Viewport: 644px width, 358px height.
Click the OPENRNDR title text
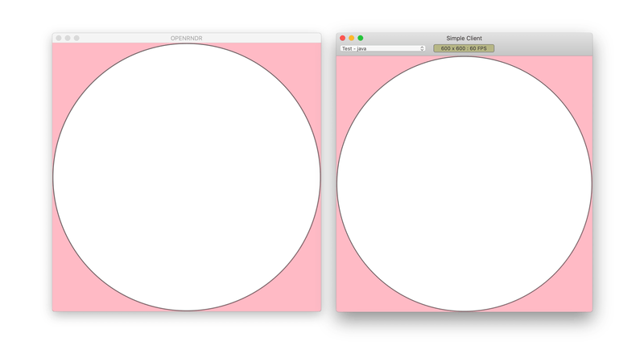[187, 38]
